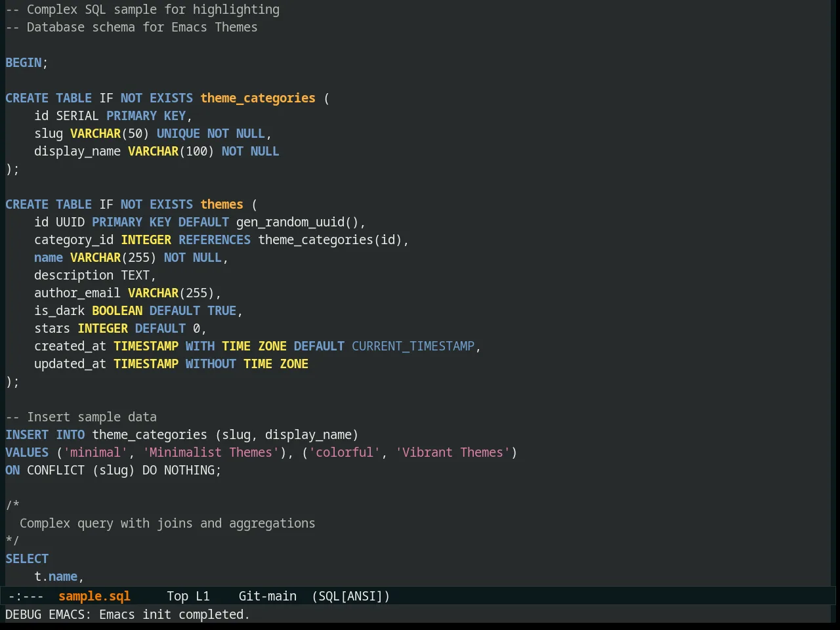
Task: Click the 'colorful' string literal
Action: tap(345, 452)
